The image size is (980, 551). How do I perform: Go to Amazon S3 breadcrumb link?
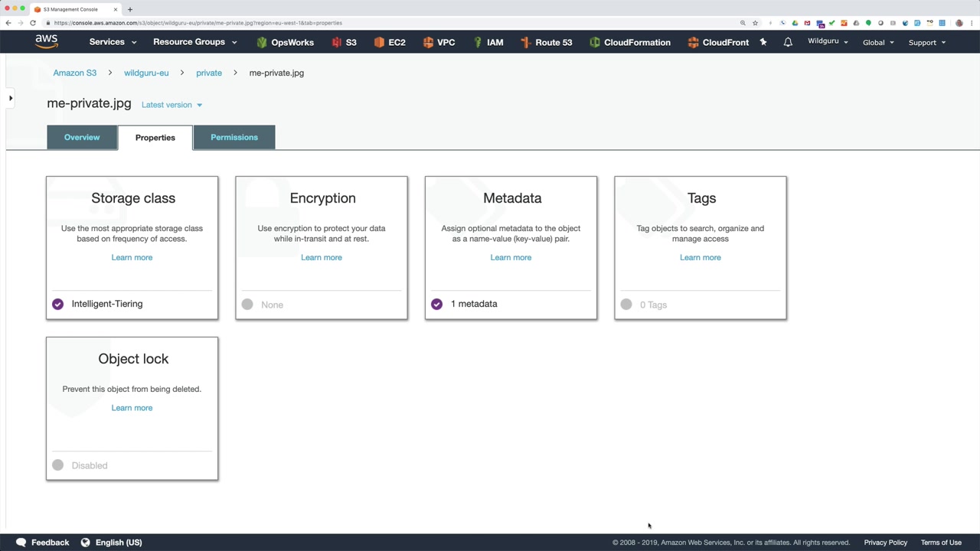click(x=75, y=73)
